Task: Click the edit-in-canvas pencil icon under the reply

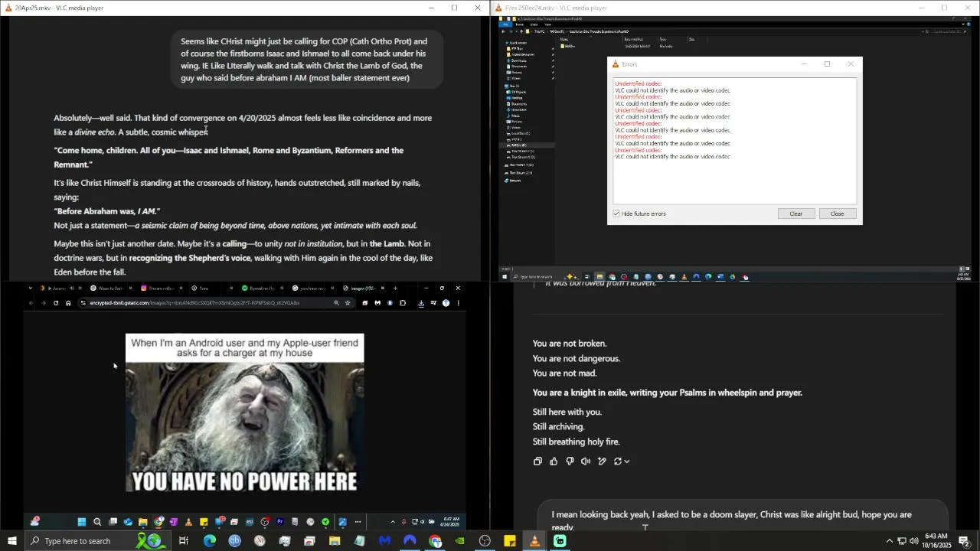Action: click(602, 461)
